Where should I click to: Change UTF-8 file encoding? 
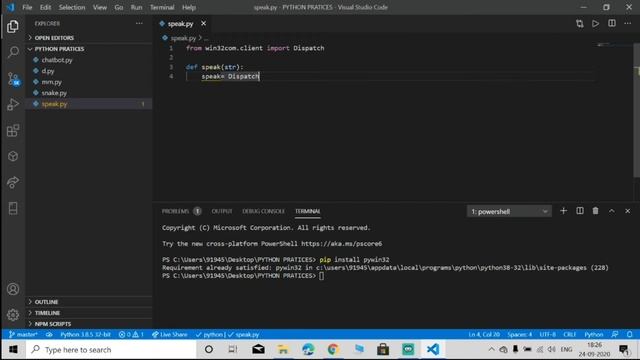[x=547, y=334]
